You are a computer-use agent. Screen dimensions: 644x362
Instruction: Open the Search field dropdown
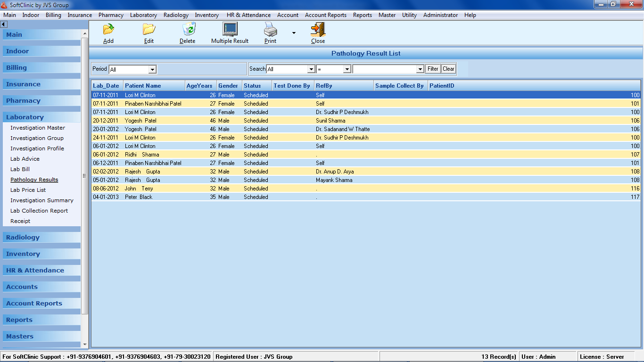[x=311, y=69]
